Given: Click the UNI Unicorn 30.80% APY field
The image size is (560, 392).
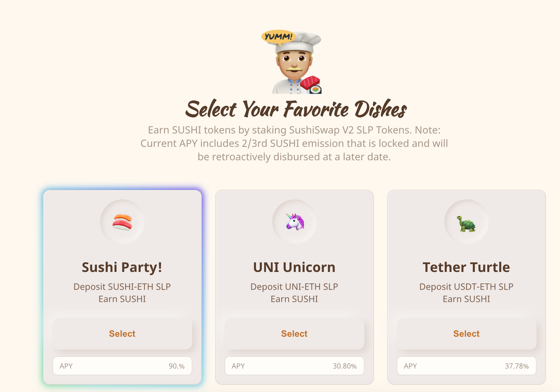Looking at the screenshot, I should click(294, 366).
